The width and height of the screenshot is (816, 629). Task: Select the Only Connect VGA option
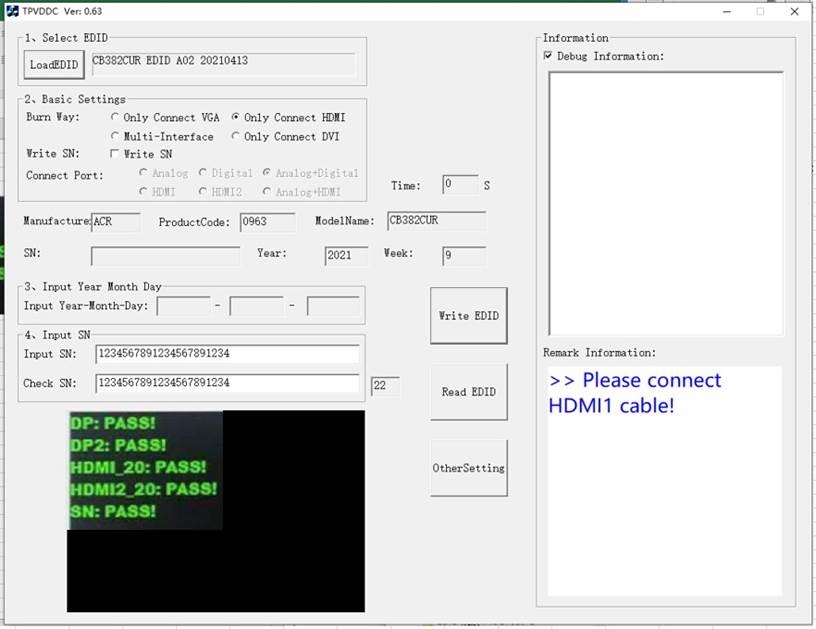click(x=116, y=117)
